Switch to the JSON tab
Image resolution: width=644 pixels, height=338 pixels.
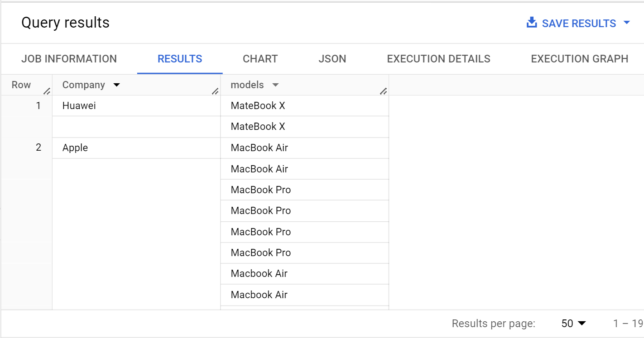[x=332, y=59]
